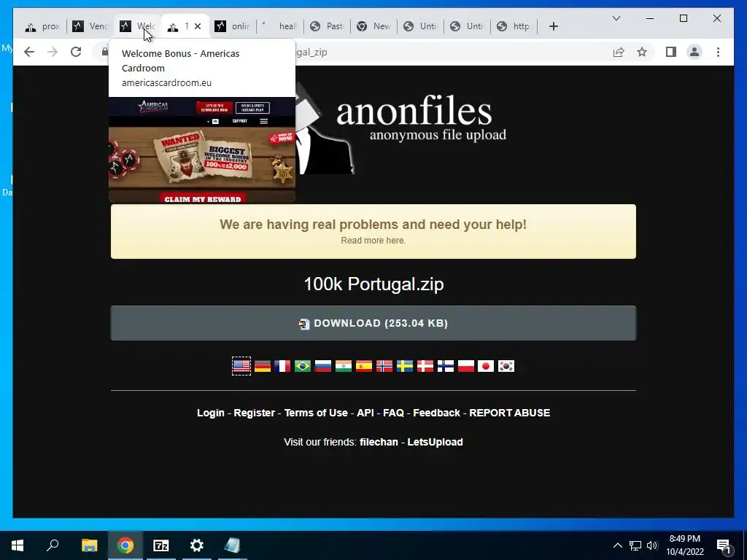Open Settings gear in taskbar
The height and width of the screenshot is (560, 747).
pos(197,545)
